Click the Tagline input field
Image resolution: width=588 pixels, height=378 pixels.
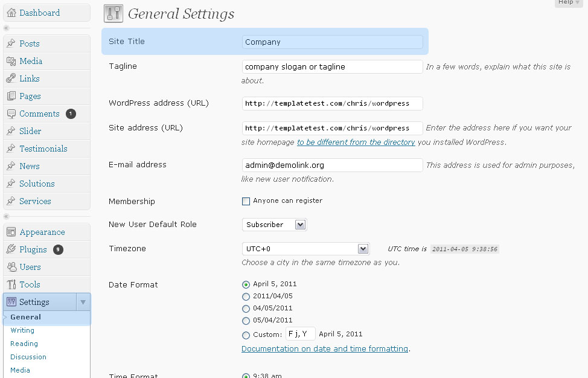coord(332,67)
